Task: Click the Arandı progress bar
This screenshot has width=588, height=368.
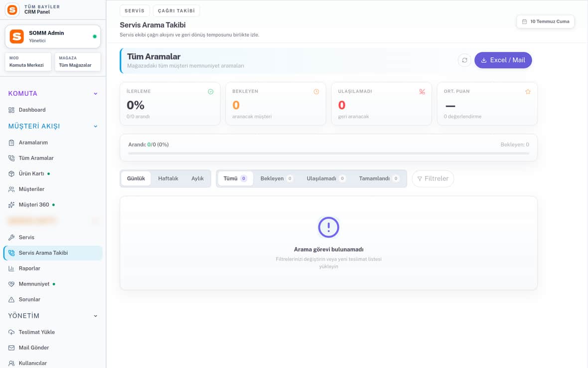Action: coord(328,154)
